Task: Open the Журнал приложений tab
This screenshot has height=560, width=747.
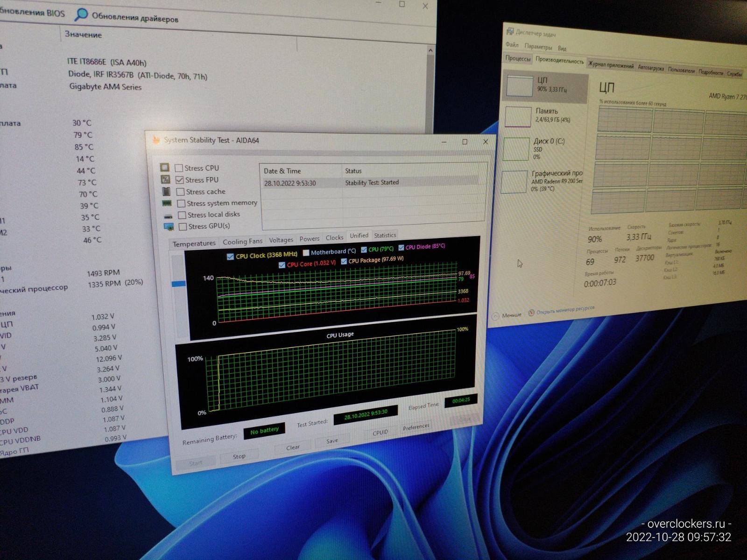Action: coord(611,65)
